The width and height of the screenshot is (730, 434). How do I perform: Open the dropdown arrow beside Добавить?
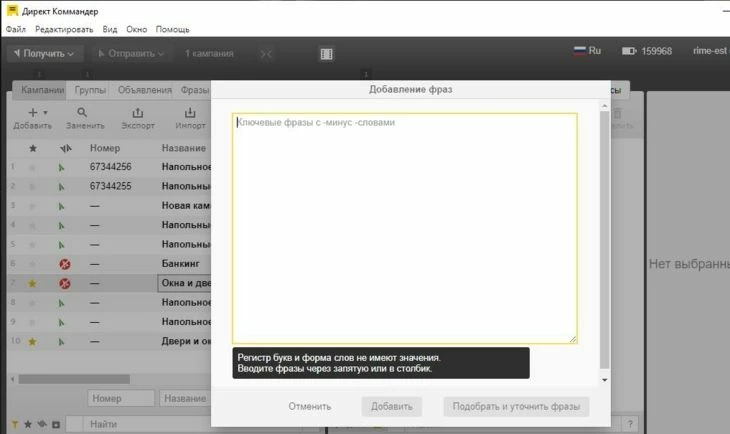click(x=45, y=112)
